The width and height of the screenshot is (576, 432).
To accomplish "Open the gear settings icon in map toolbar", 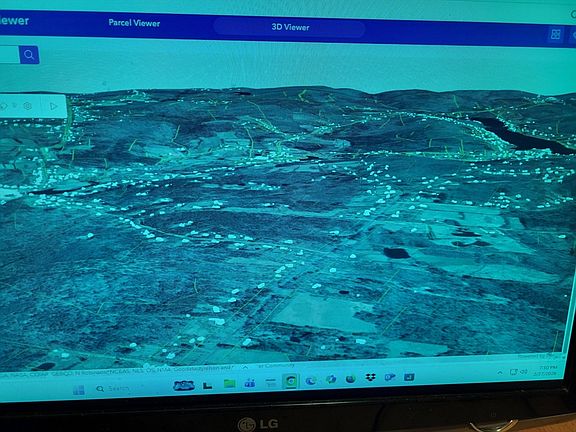I will click(x=27, y=106).
